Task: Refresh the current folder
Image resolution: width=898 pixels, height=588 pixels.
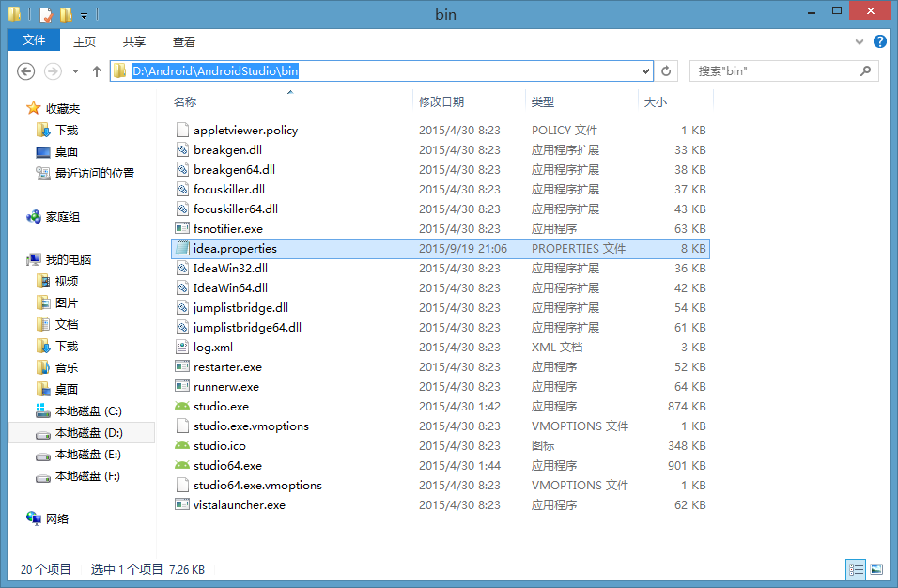Action: (x=665, y=70)
